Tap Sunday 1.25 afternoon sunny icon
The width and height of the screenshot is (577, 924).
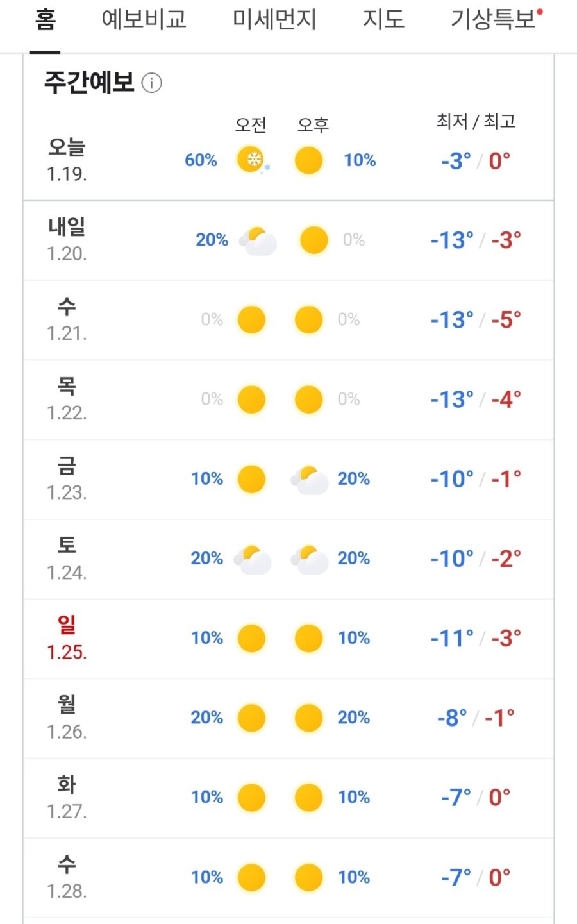coord(308,639)
